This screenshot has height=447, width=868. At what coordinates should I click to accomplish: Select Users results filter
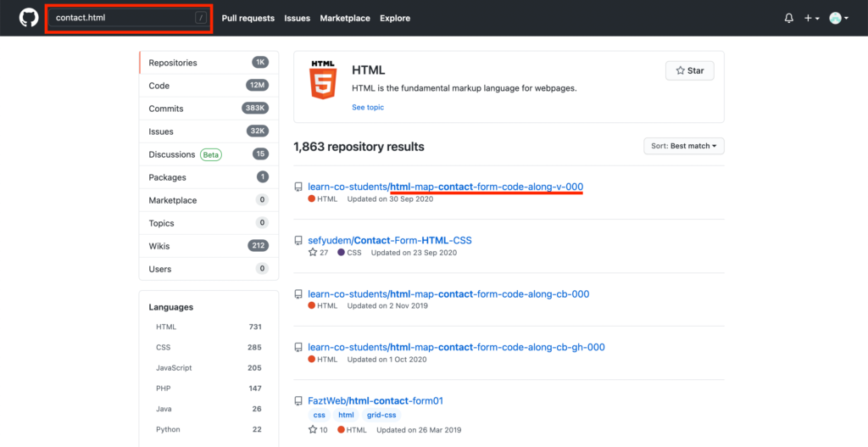tap(209, 269)
